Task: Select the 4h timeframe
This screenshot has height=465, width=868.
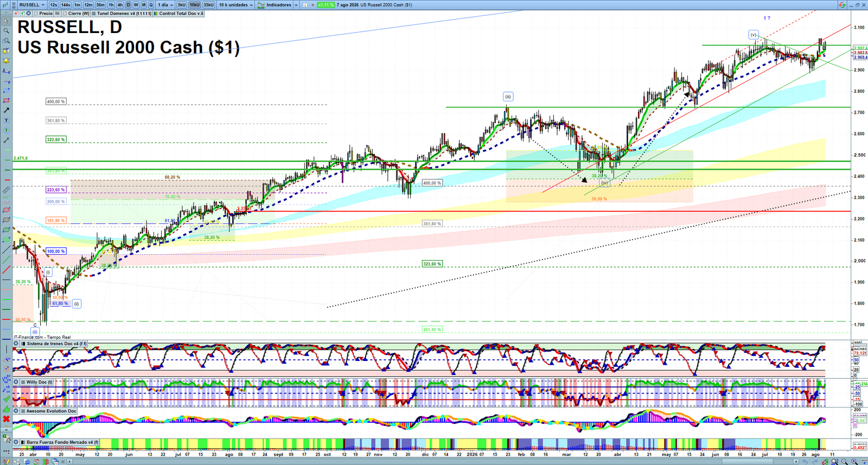Action: pos(120,5)
